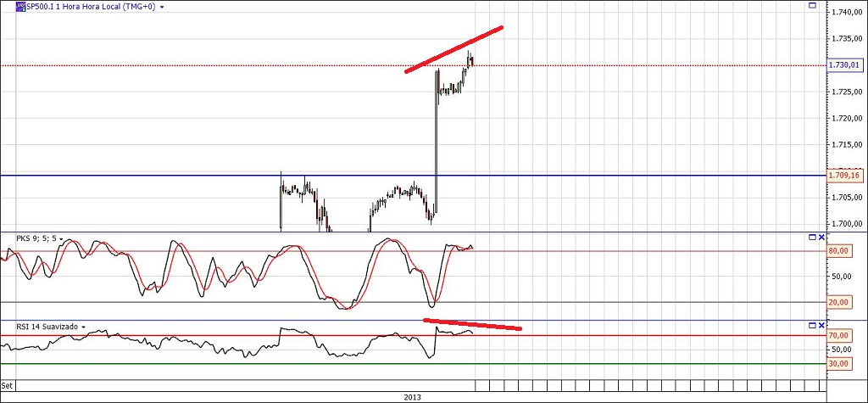
Task: Click the 70,00 level label in RSI
Action: 838,335
